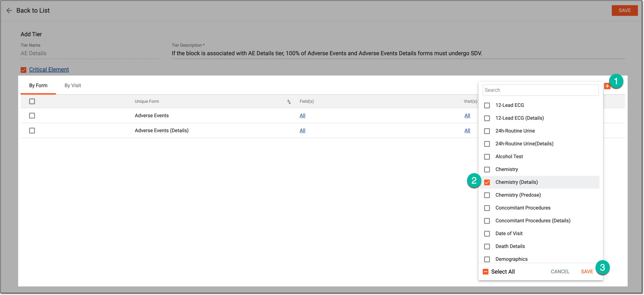Click the Adverse Events form name
The image size is (644, 295).
(x=152, y=116)
